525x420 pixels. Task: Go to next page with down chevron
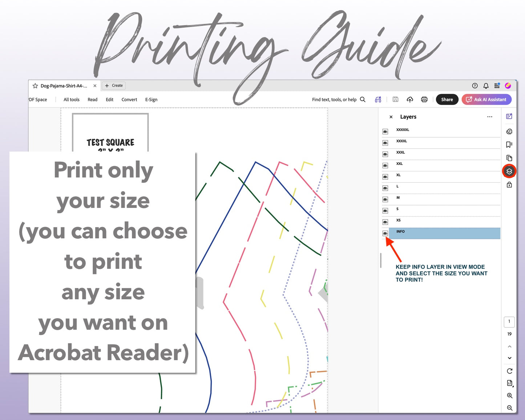(x=509, y=358)
